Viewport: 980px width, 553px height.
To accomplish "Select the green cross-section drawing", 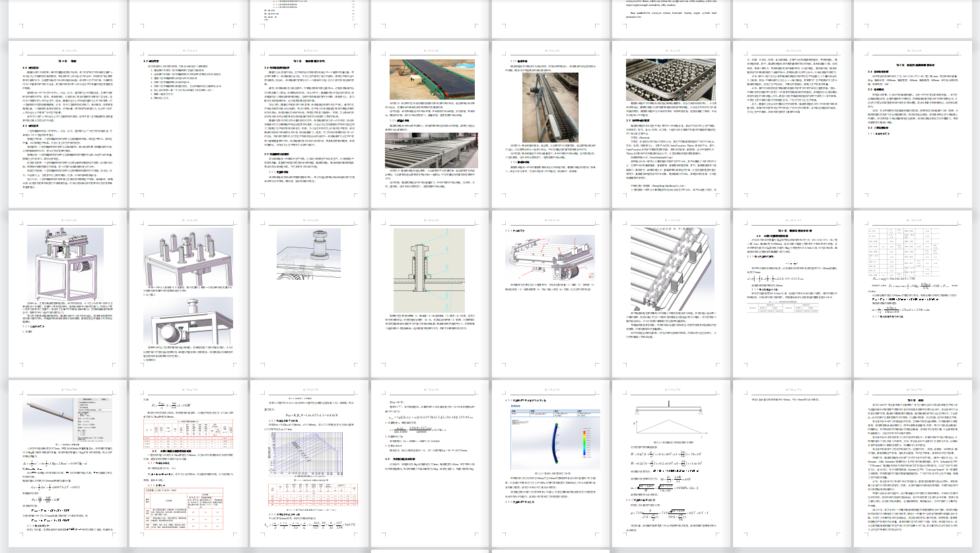I will click(x=429, y=270).
